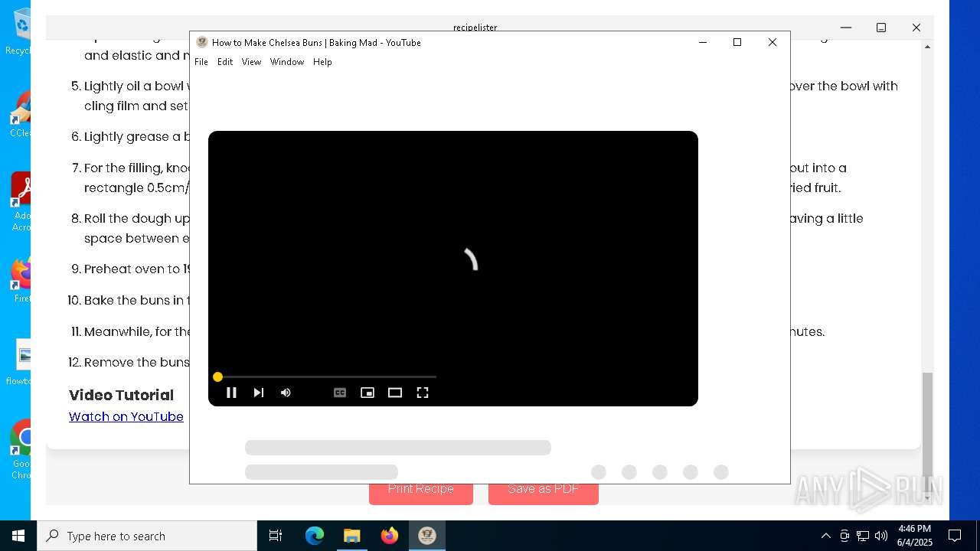Show hidden system tray icons
The width and height of the screenshot is (980, 551).
[x=825, y=536]
